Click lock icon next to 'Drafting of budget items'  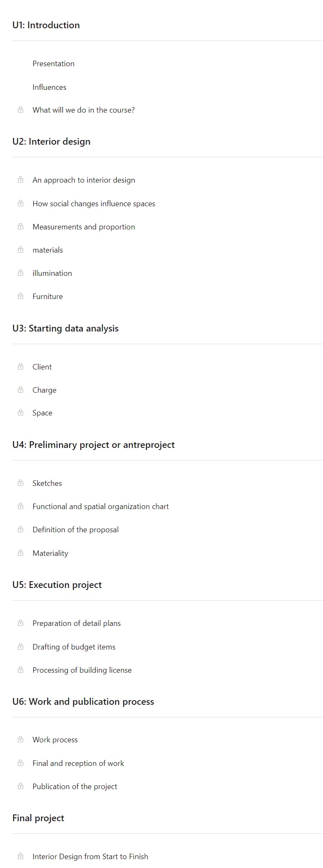20,647
